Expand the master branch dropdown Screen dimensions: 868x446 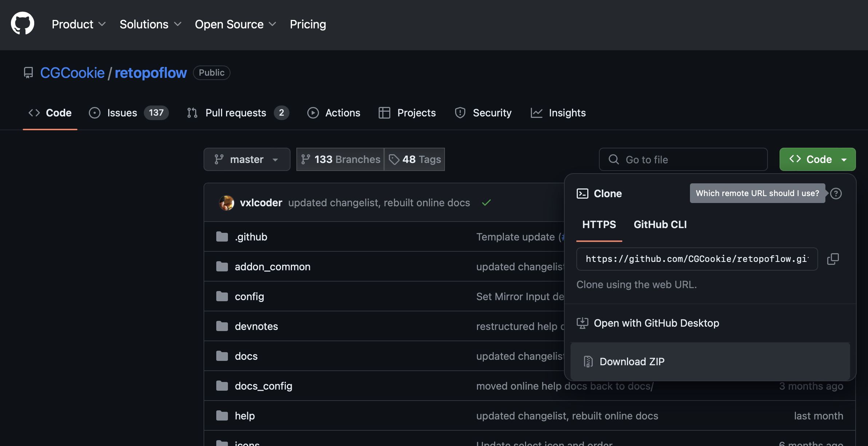[246, 159]
